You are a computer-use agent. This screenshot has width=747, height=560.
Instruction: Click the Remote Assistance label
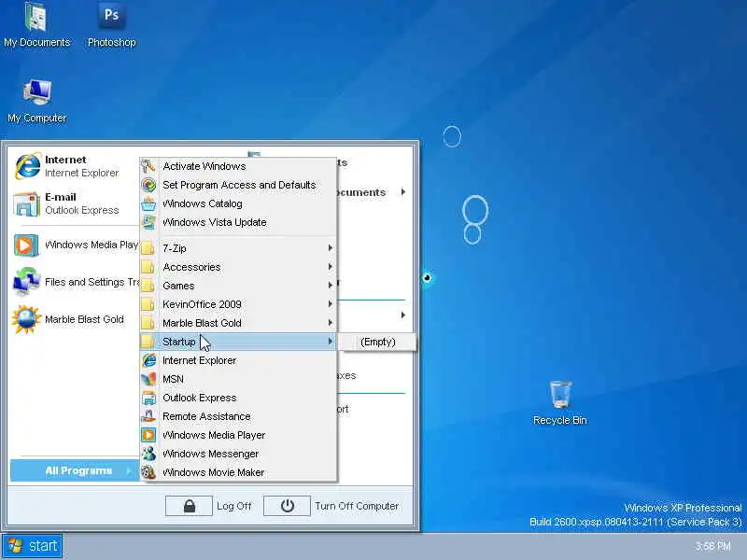coord(206,416)
